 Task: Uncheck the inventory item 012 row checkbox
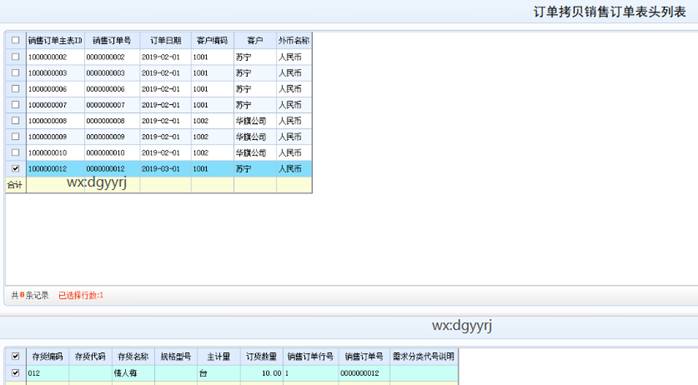16,373
